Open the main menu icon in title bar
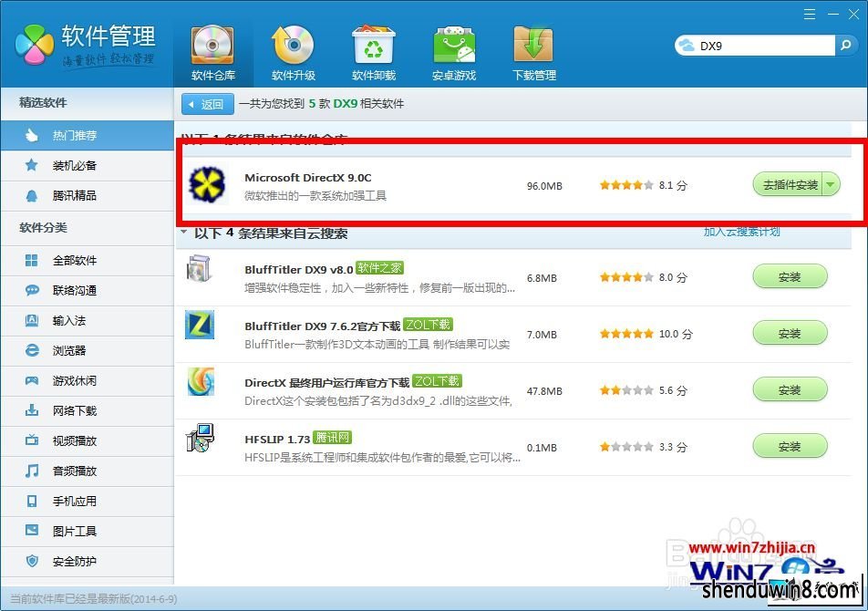868x611 pixels. 810,15
